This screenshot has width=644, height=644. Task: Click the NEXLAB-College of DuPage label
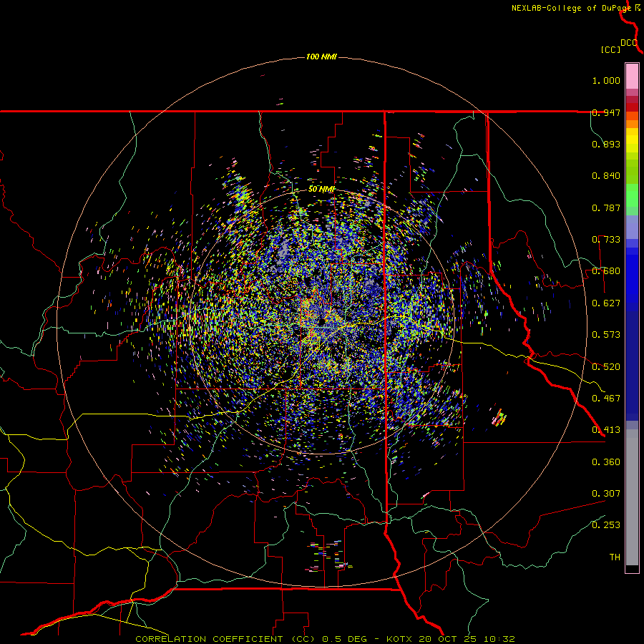575,8
